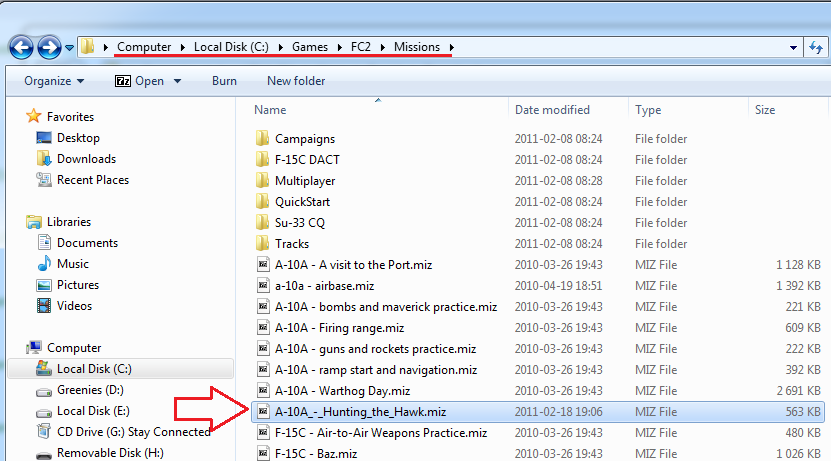Click icon of A-10A - Warthog Day.miz
Viewport: 831px width, 461px height.
(x=263, y=390)
